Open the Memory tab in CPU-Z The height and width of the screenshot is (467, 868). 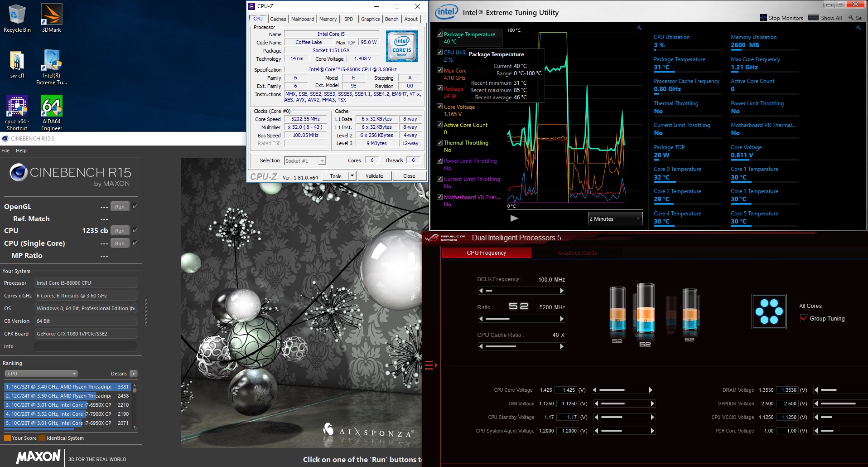[328, 19]
